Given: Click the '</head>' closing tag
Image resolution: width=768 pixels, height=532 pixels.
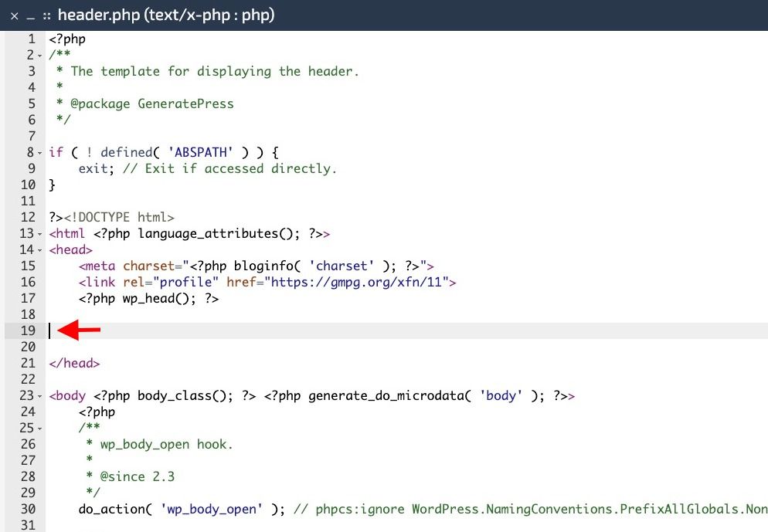Looking at the screenshot, I should [x=74, y=363].
